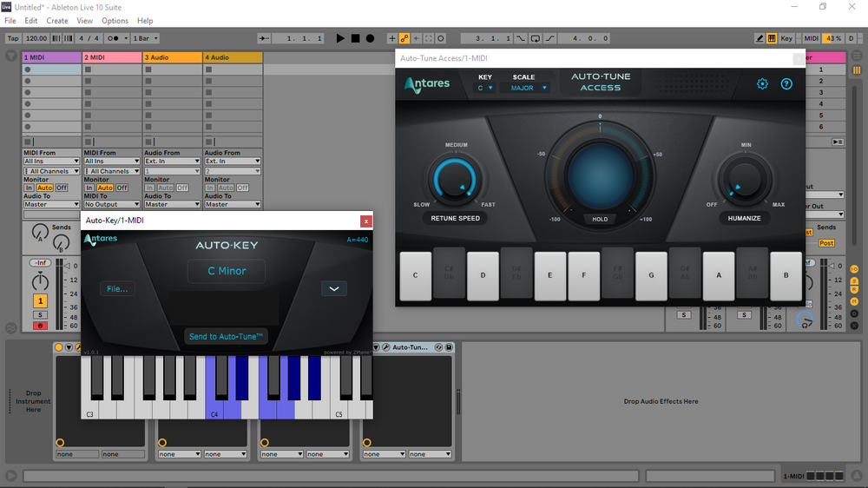Toggle Draw Mode pencil icon
Image resolution: width=868 pixels, height=488 pixels.
pyautogui.click(x=759, y=38)
